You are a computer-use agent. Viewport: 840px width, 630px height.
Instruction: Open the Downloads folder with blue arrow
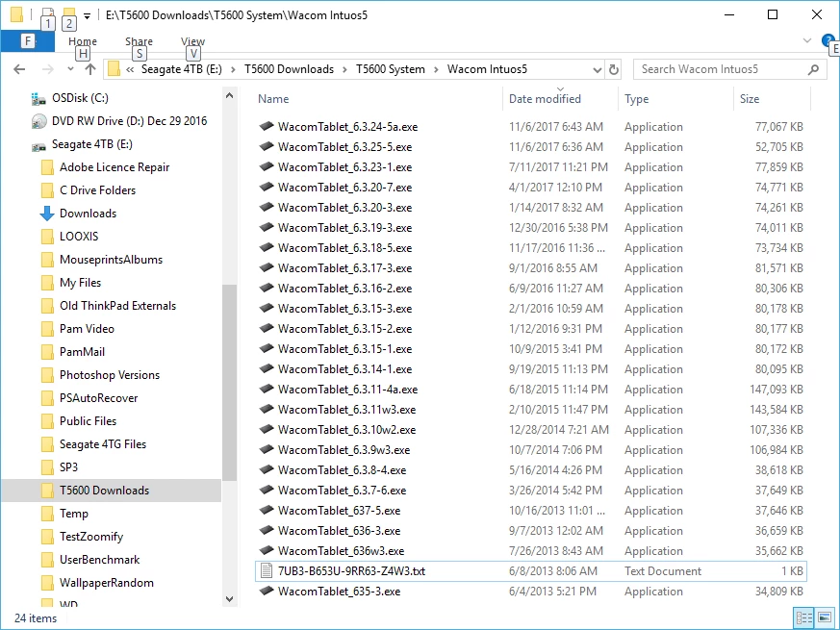(x=88, y=214)
